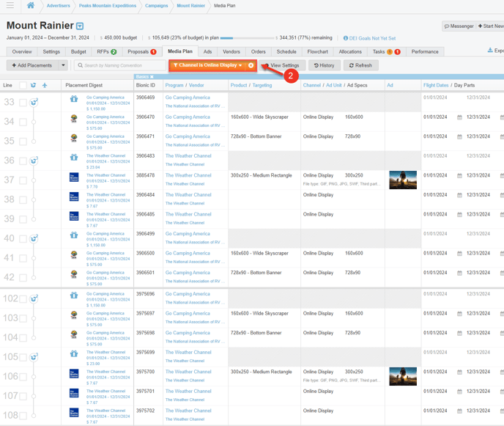Viewport: 504px width, 426px height.
Task: Click package icon on line 105
Action: (34, 357)
